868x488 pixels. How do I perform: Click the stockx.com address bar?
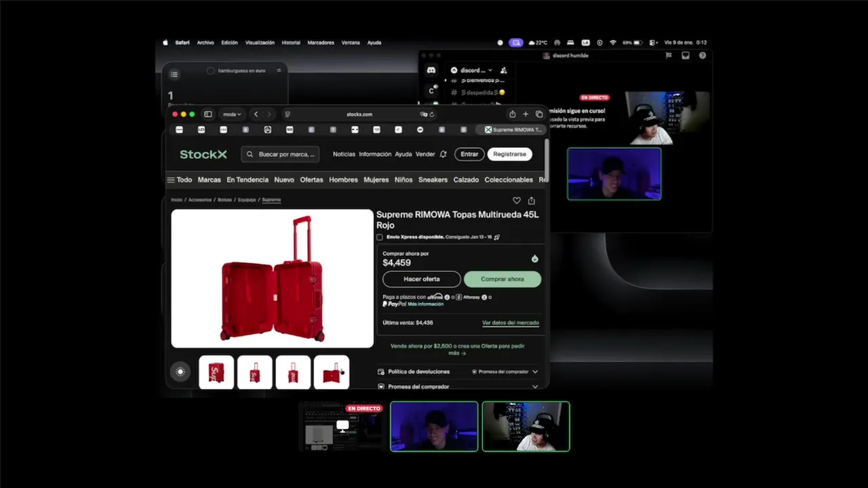coord(359,115)
